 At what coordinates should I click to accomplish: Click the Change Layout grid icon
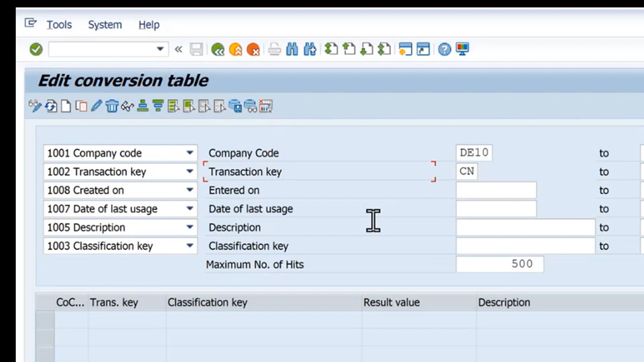pyautogui.click(x=266, y=106)
